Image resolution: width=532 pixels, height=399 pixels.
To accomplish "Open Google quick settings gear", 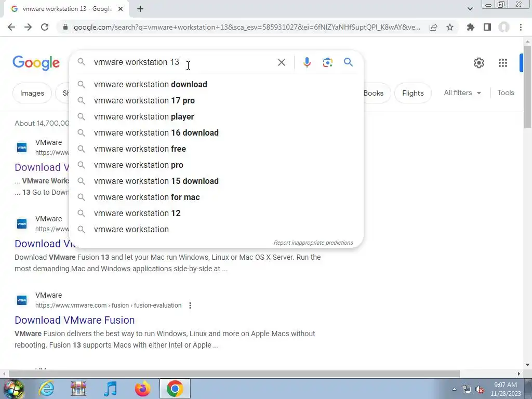I will pos(478,63).
